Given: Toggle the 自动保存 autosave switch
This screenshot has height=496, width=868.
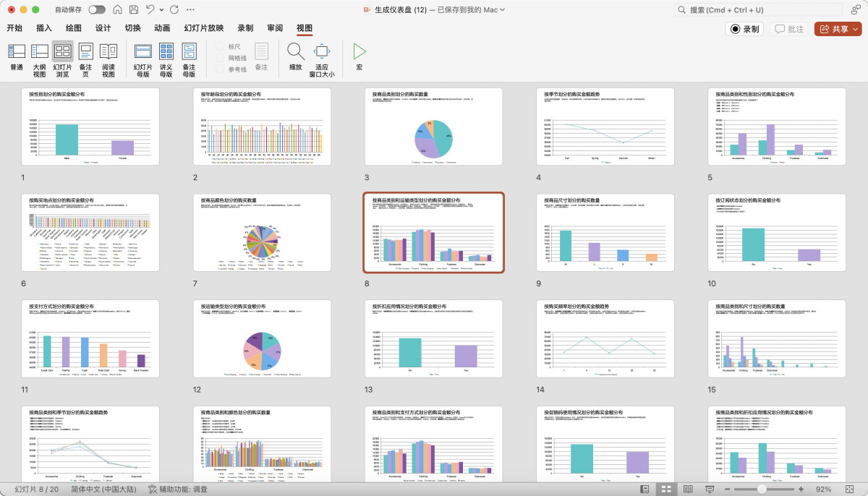Looking at the screenshot, I should pos(96,9).
